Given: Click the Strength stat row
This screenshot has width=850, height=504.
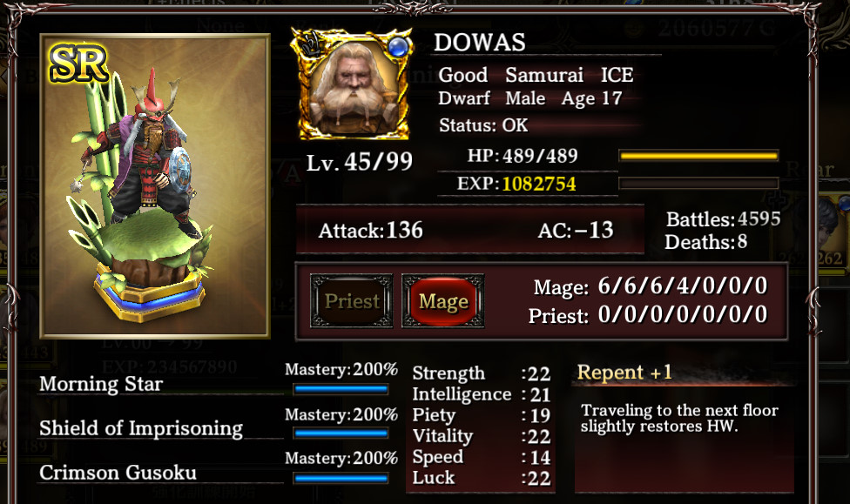Looking at the screenshot, I should tap(482, 373).
